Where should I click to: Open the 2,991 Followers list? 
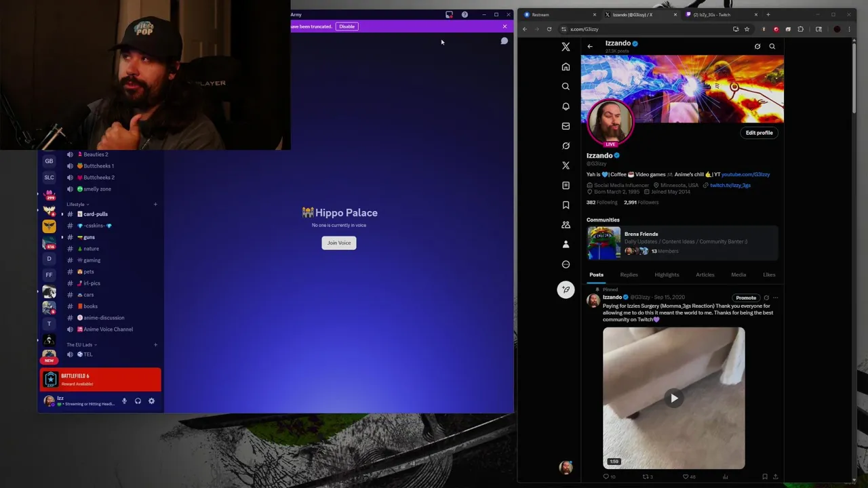pyautogui.click(x=641, y=202)
